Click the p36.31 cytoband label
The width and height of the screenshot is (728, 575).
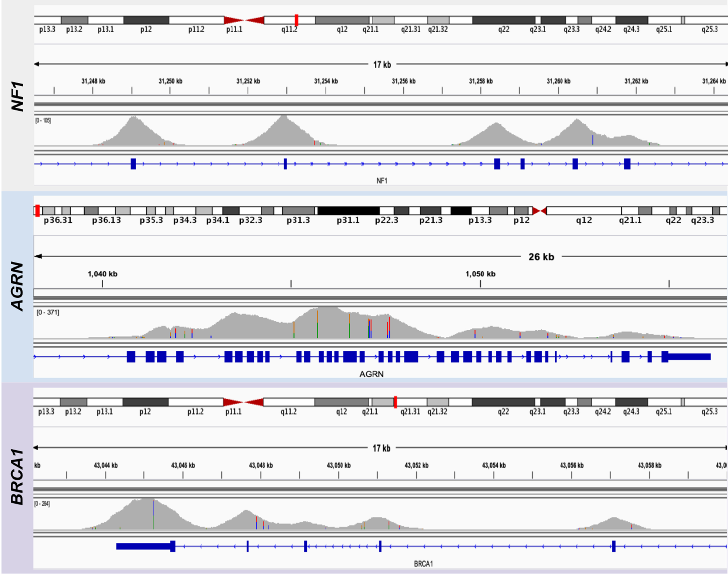(x=58, y=220)
